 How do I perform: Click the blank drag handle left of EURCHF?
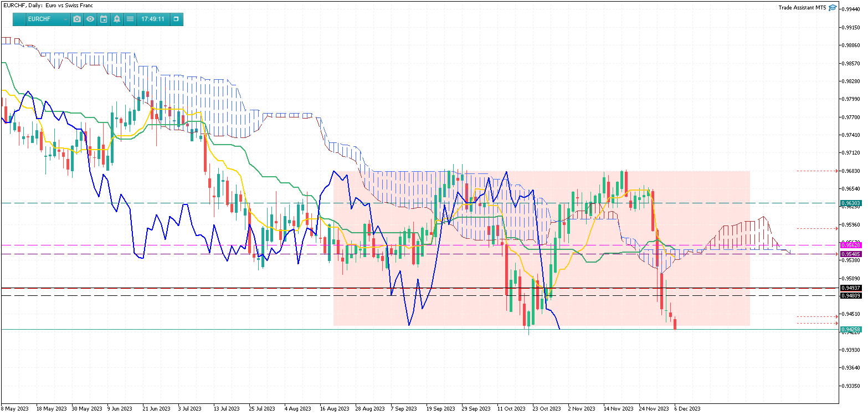20,19
